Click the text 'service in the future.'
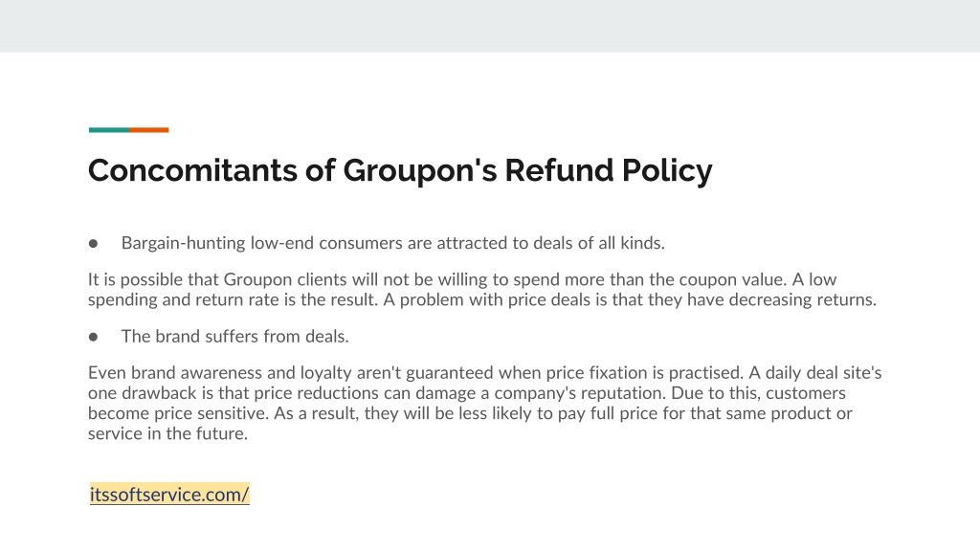980x551 pixels. click(168, 433)
